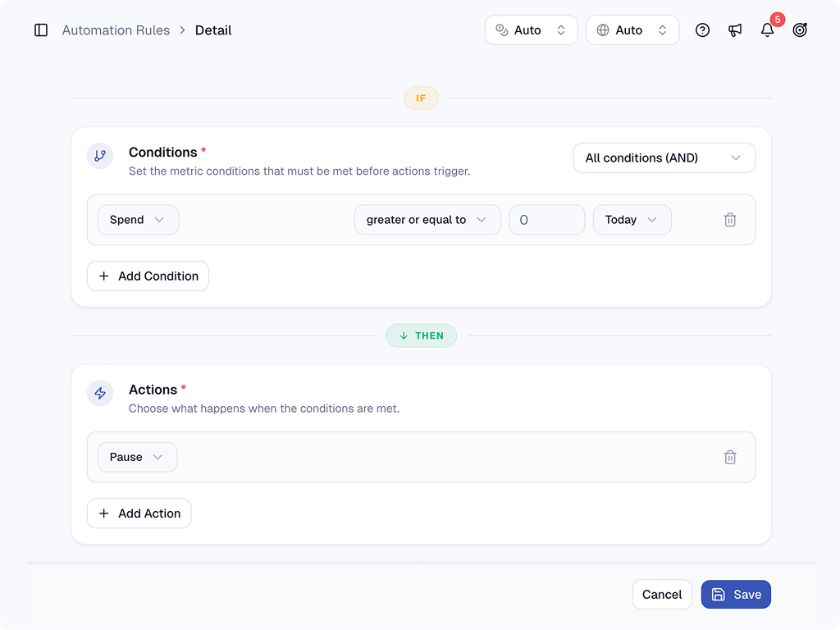
Task: Open the 'greater or equal to' operator dropdown
Action: pyautogui.click(x=427, y=220)
